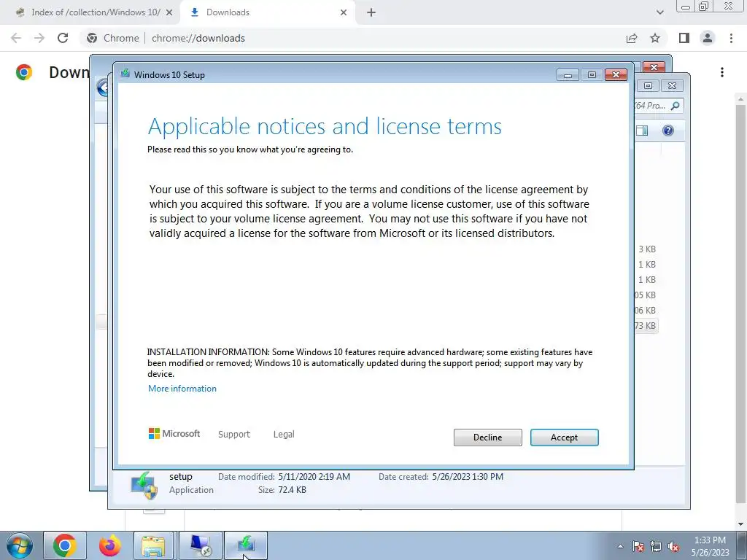The width and height of the screenshot is (747, 560).
Task: Click the Microsoft logo in setup dialog
Action: [x=174, y=433]
